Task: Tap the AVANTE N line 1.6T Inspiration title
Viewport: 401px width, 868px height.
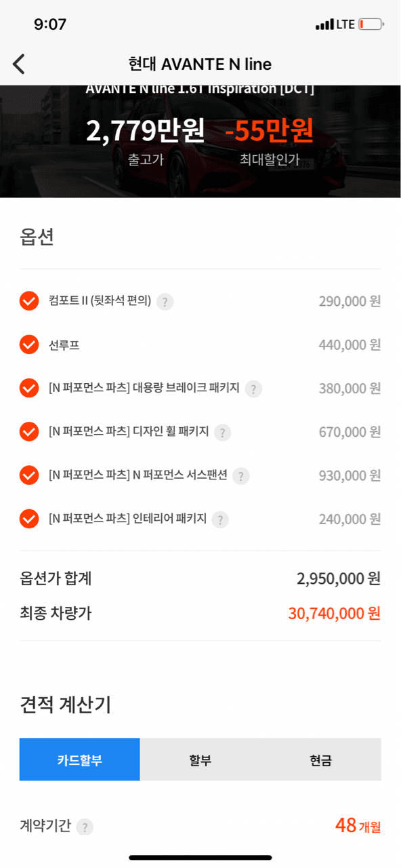Action: (x=200, y=86)
